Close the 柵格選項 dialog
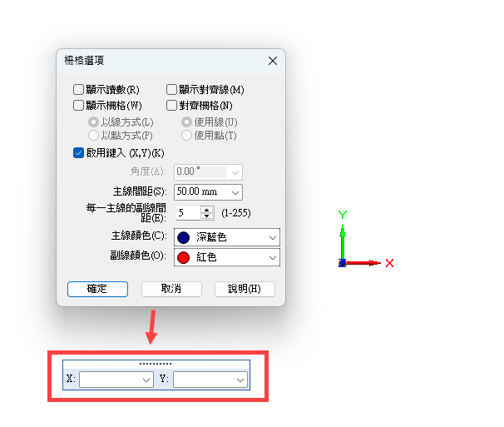The image size is (504, 427). tap(273, 61)
